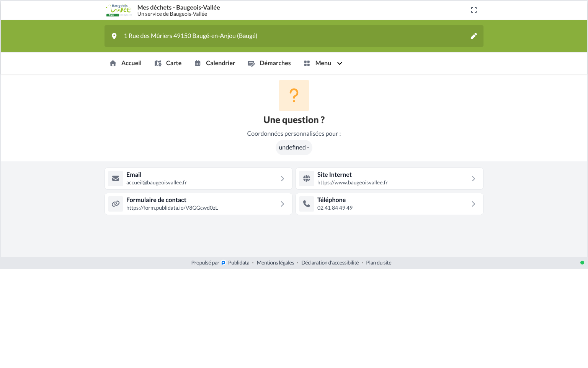588x368 pixels.
Task: Click the Baugeois Vallée logo
Action: (119, 10)
